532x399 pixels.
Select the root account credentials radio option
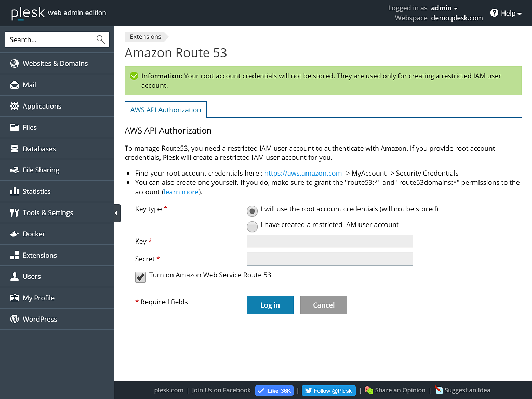pyautogui.click(x=252, y=210)
